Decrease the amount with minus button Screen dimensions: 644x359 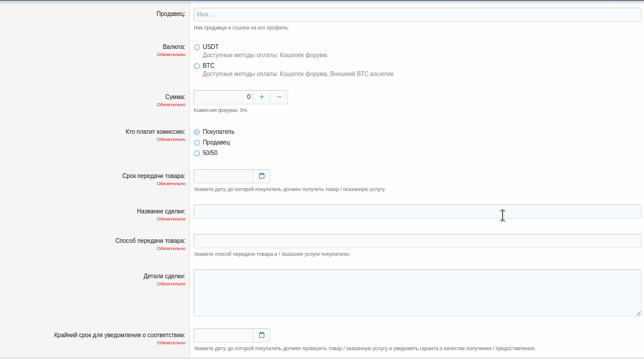[x=279, y=97]
